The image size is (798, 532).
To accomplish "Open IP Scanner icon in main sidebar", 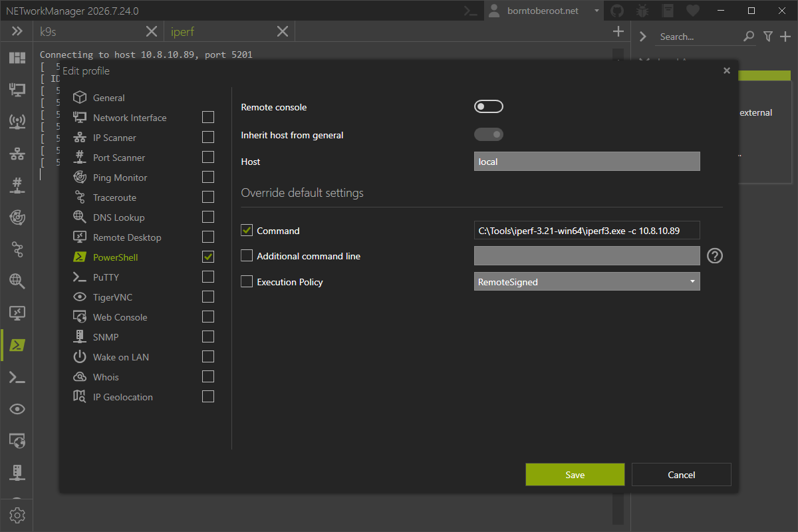I will 17,154.
